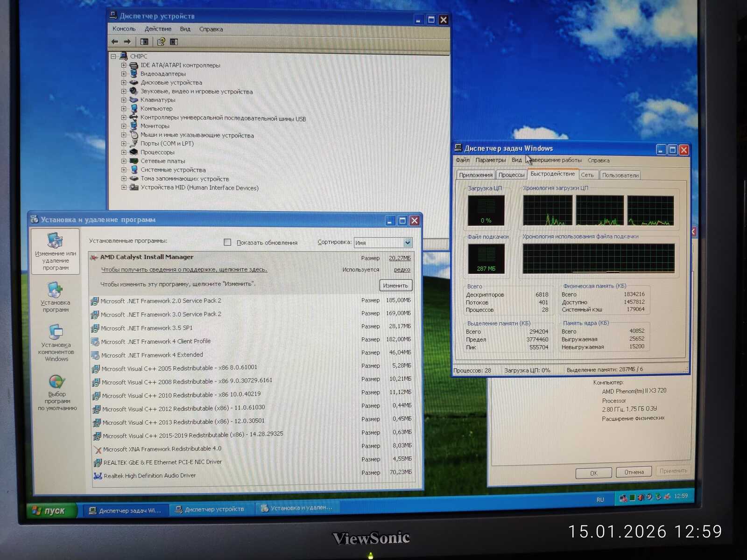Screen dimensions: 747x560
Task: Switch to the 'Пользователи' tab
Action: point(620,175)
